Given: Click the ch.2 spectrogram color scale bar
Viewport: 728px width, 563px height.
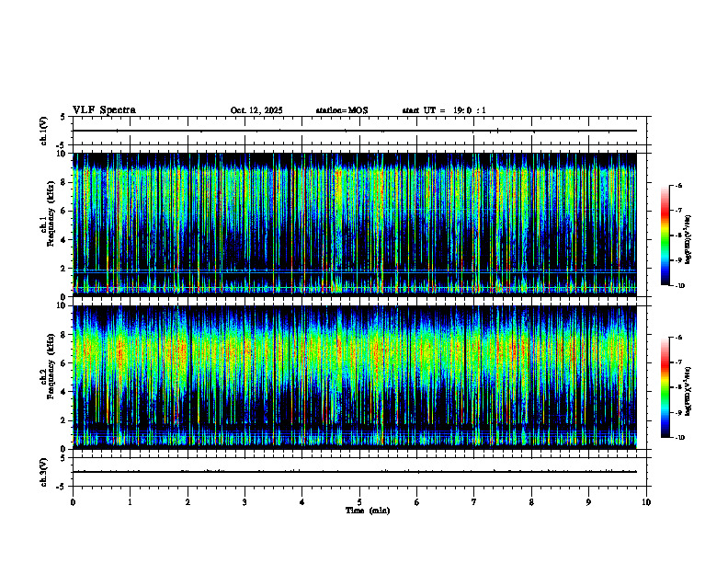Looking at the screenshot, I should click(x=665, y=387).
